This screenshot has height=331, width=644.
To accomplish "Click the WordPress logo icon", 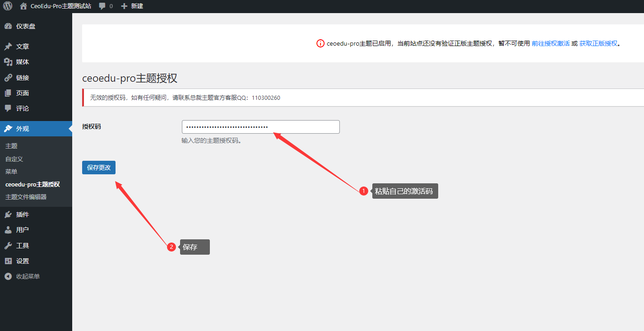I will 8,6.
